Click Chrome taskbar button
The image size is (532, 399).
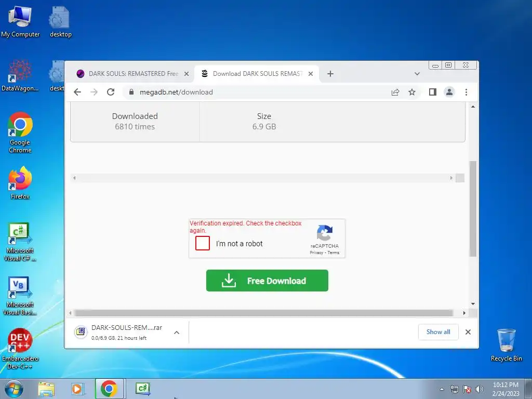[x=109, y=389]
